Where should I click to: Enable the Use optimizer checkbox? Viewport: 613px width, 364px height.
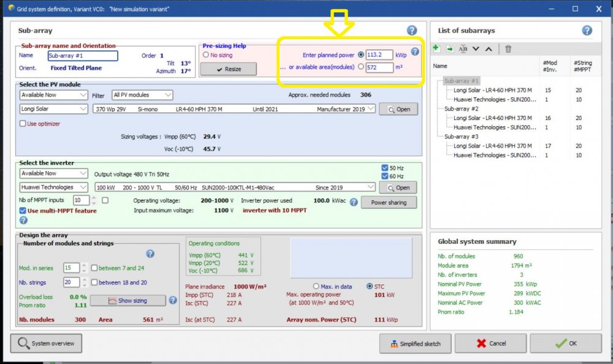(23, 124)
